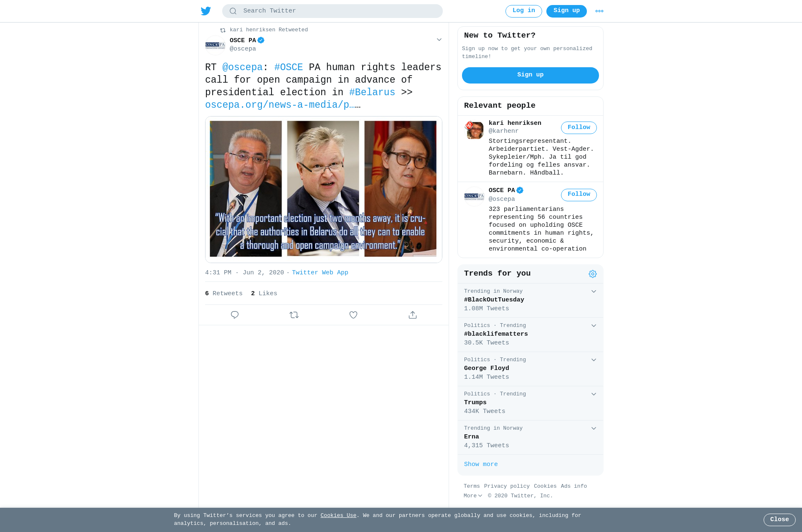
Task: Expand options for #BlackOutTuesday trend
Action: (x=594, y=291)
